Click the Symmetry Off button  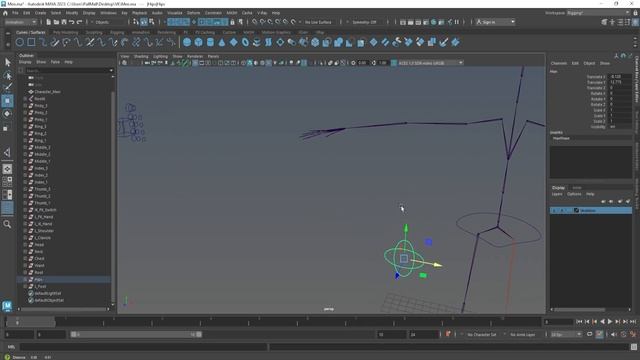[364, 22]
